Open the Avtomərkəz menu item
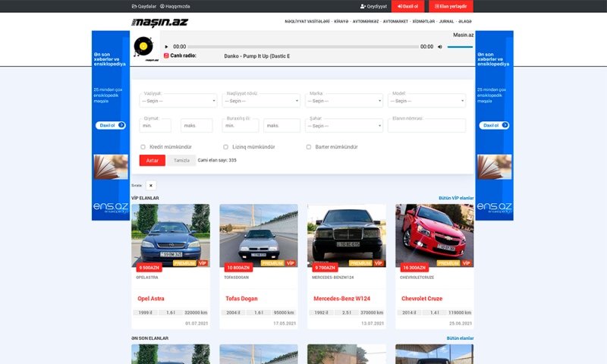Screen dimensions: 607x364 (x=366, y=22)
